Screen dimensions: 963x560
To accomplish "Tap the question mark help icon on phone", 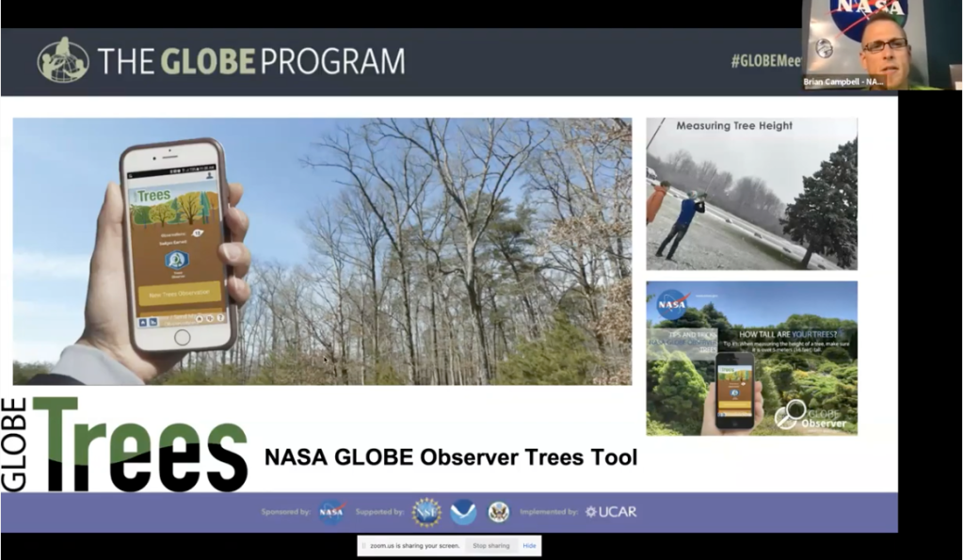I will coord(220,318).
